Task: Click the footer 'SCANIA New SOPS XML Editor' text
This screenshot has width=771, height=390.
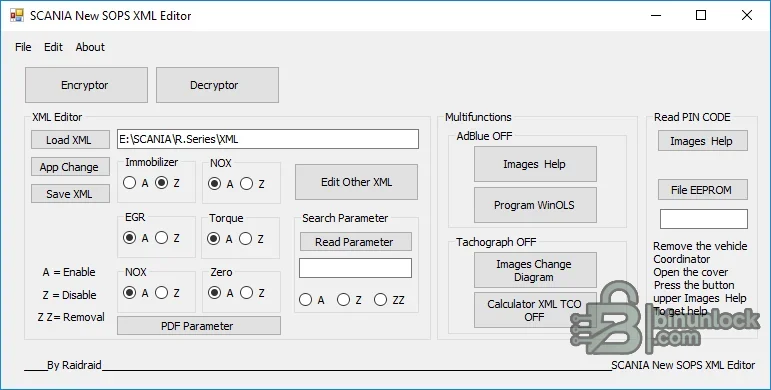Action: tap(683, 365)
